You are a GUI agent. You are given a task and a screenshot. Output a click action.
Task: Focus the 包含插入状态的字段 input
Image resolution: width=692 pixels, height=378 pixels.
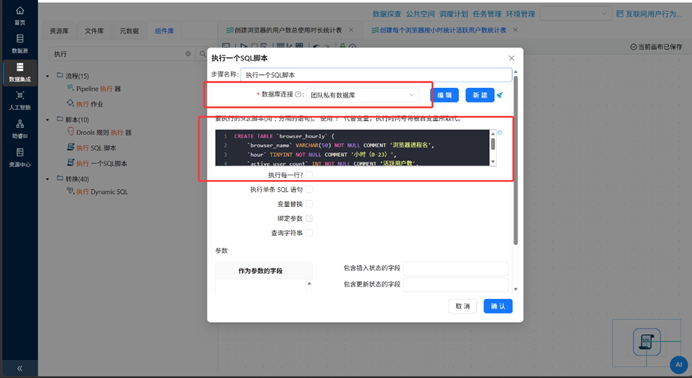click(x=456, y=268)
